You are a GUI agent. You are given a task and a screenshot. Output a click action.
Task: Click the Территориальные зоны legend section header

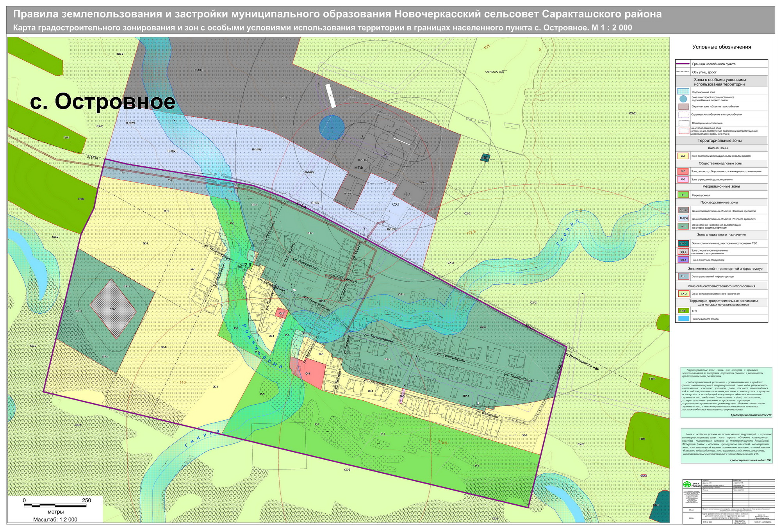click(x=720, y=141)
